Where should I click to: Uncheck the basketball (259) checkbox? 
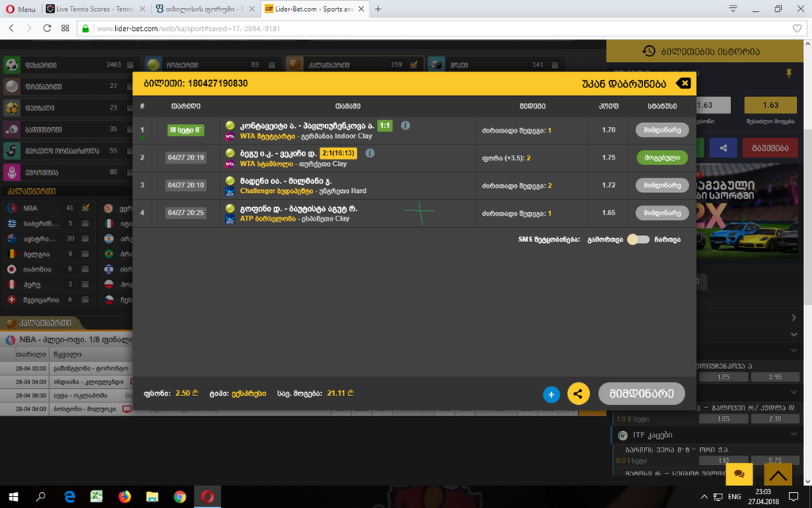pos(413,65)
